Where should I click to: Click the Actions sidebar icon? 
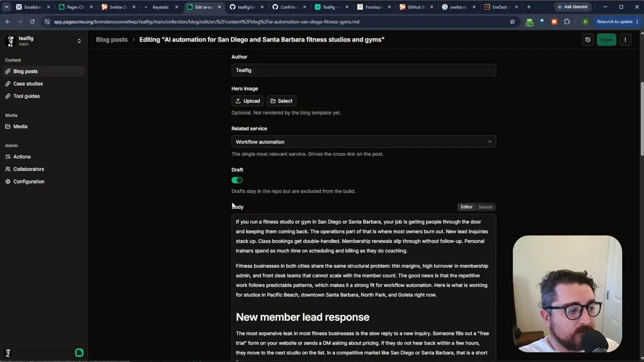point(8,157)
